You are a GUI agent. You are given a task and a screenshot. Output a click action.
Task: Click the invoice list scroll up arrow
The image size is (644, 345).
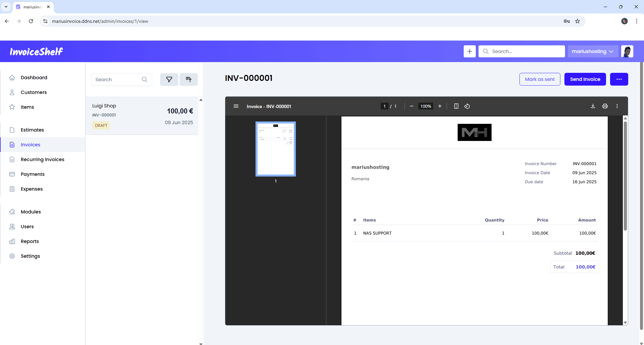[201, 100]
